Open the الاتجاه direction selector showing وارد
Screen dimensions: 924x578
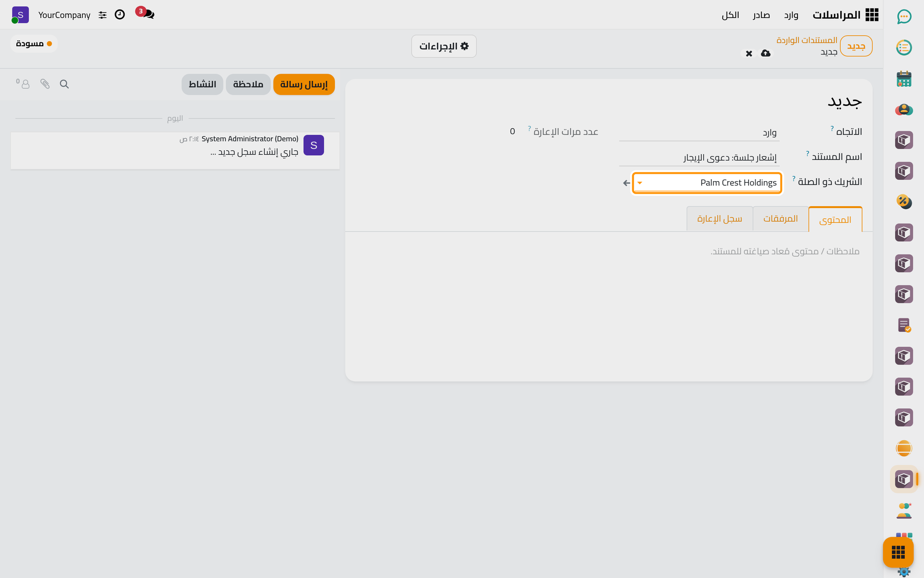click(699, 132)
